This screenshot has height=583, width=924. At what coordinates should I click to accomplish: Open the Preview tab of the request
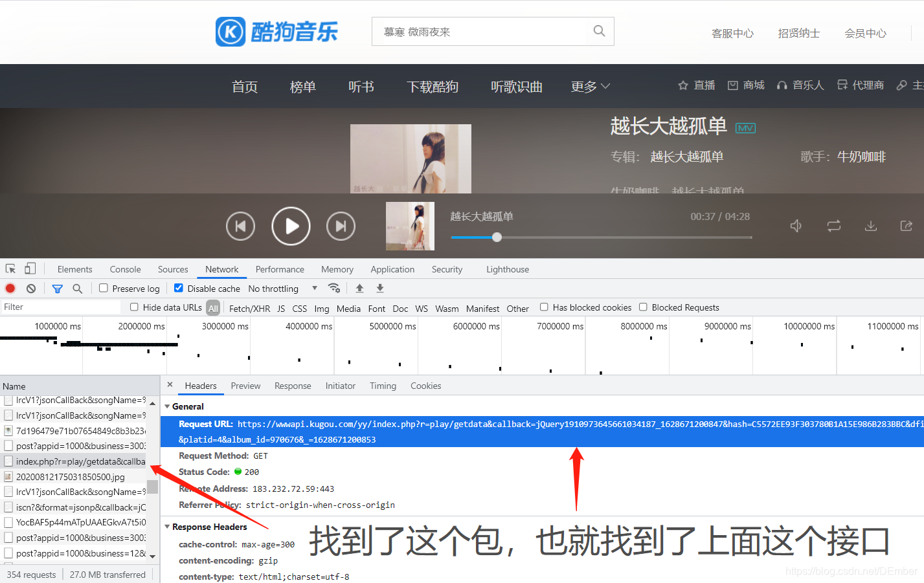click(x=245, y=386)
